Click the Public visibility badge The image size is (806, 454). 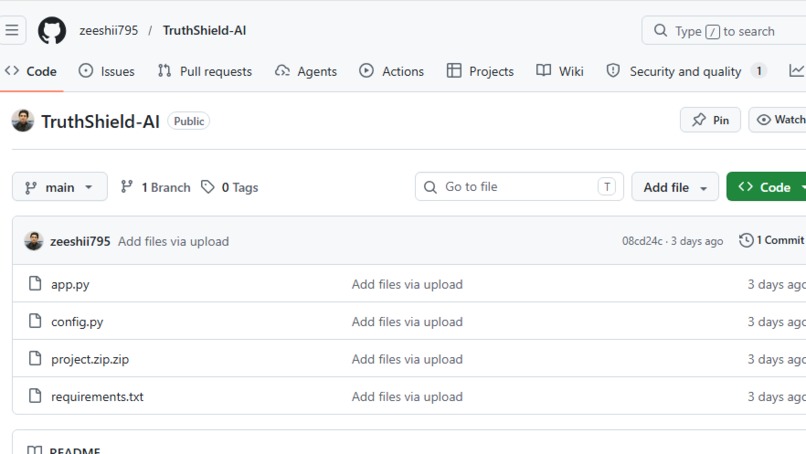189,121
